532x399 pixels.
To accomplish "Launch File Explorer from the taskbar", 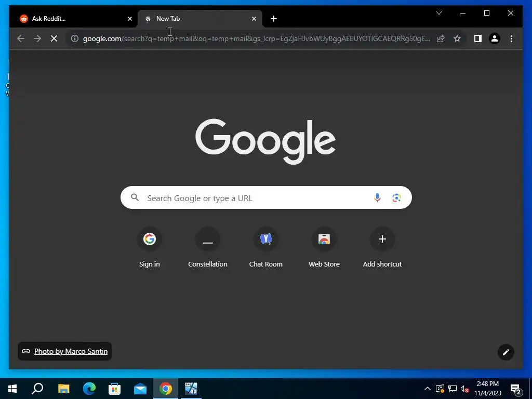I will [63, 389].
